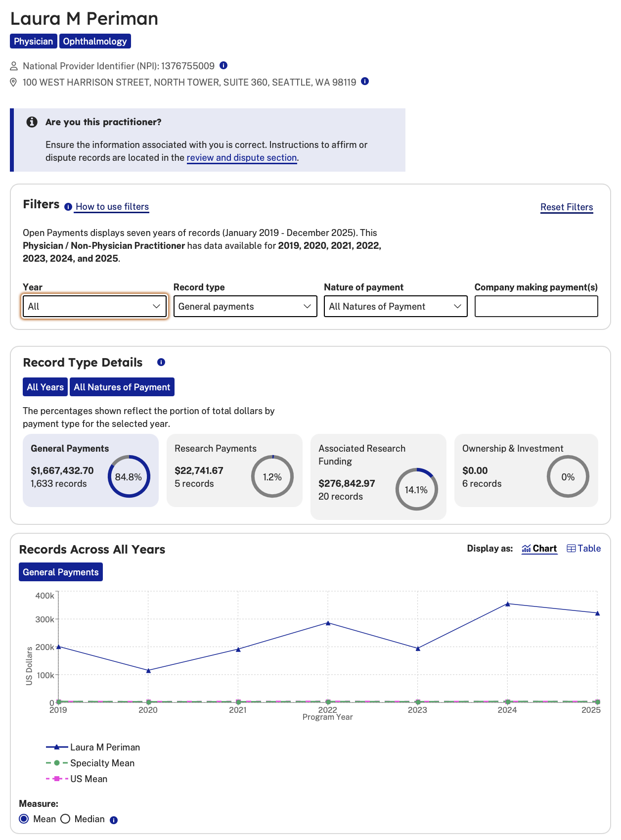
Task: Click the info icon beside the Seattle address
Action: tap(365, 81)
